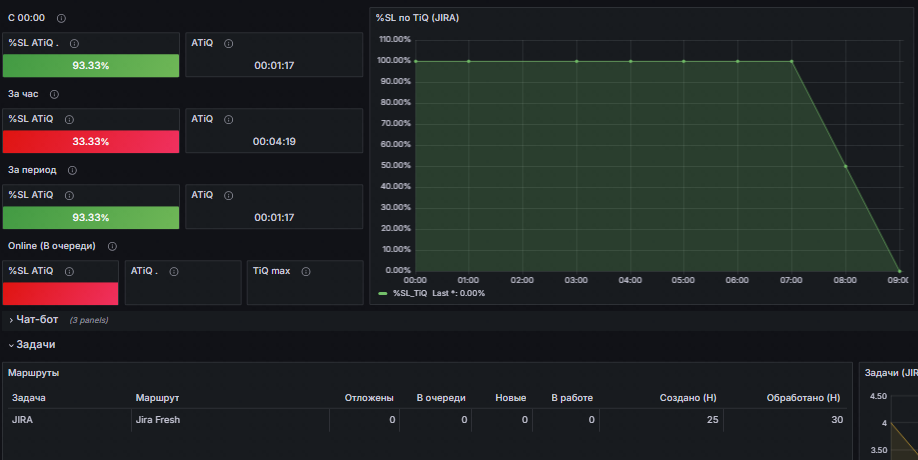The image size is (918, 460).
Task: Sort table by В очереди column header
Action: [441, 398]
